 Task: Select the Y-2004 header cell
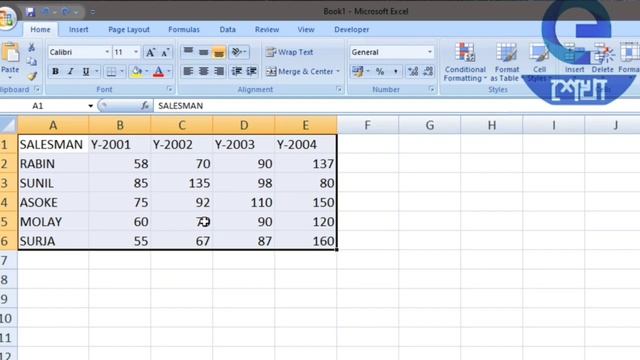[x=305, y=144]
